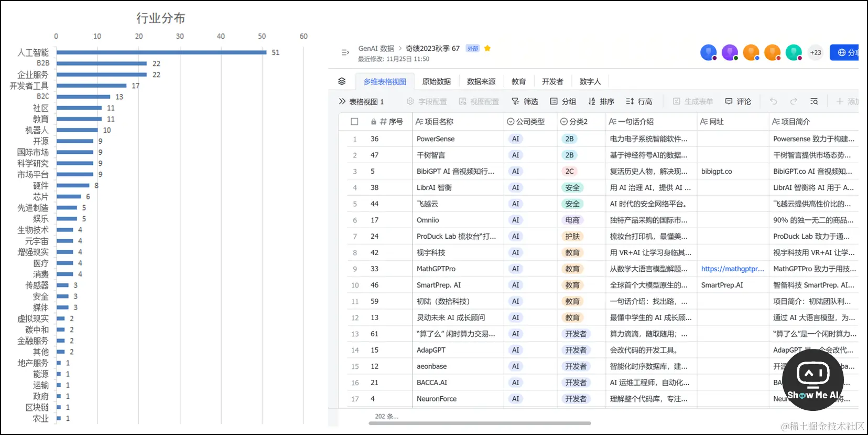Open 视图配置 view settings

tap(479, 101)
